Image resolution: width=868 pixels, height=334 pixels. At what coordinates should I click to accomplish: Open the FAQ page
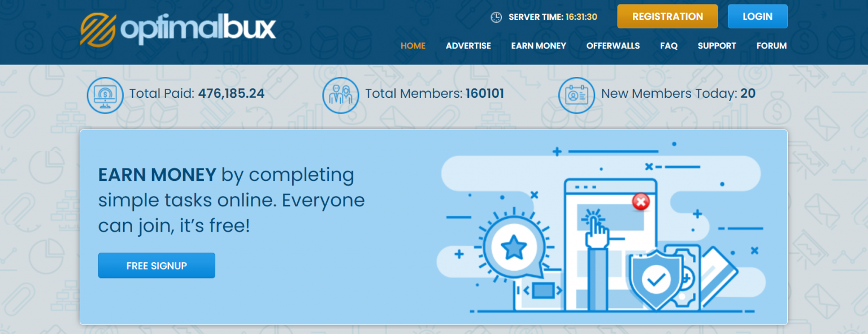[669, 46]
